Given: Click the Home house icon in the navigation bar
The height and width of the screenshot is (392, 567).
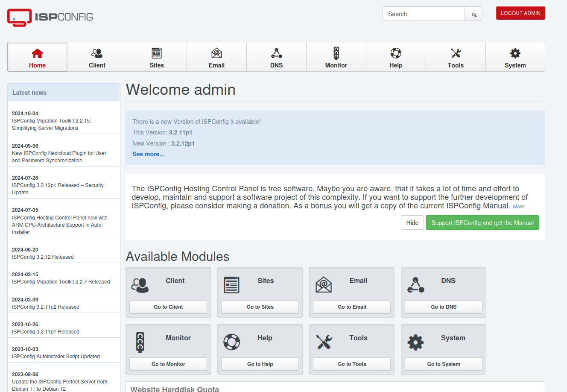Looking at the screenshot, I should [37, 53].
